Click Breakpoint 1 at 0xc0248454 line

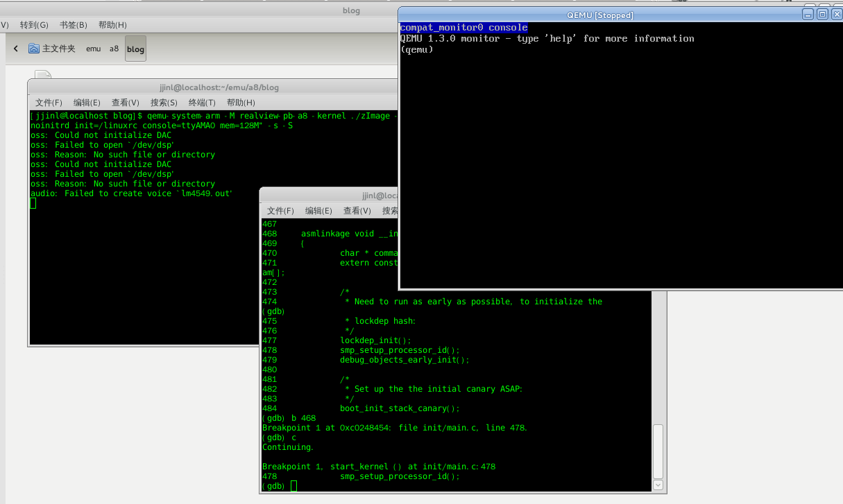(395, 428)
